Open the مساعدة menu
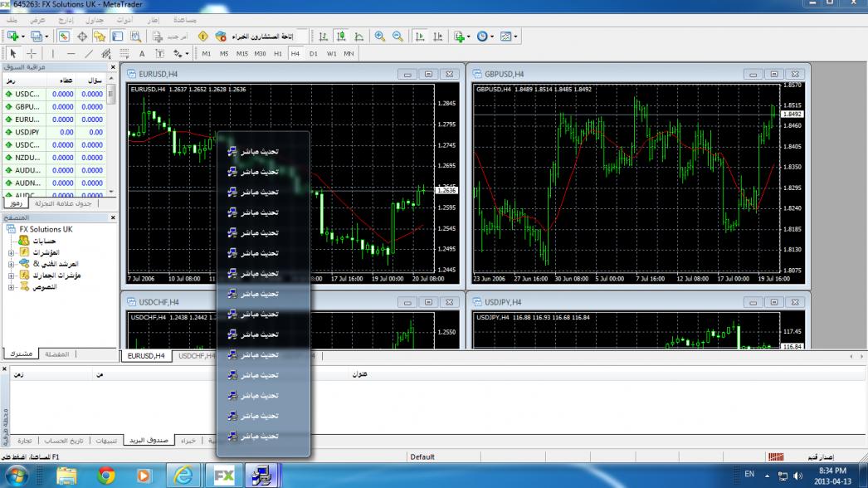The height and width of the screenshot is (488, 868). coord(184,18)
